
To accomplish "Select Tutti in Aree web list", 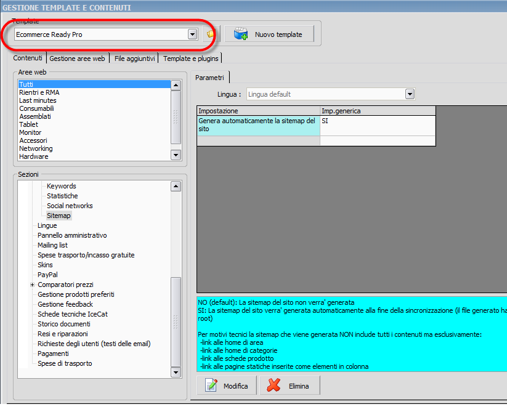I will [x=94, y=84].
